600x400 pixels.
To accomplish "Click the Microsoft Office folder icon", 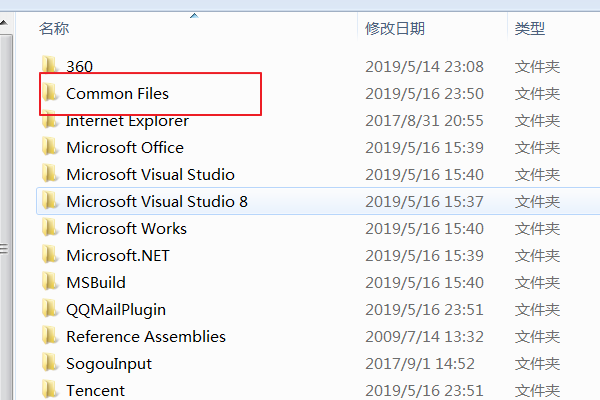I will point(50,148).
